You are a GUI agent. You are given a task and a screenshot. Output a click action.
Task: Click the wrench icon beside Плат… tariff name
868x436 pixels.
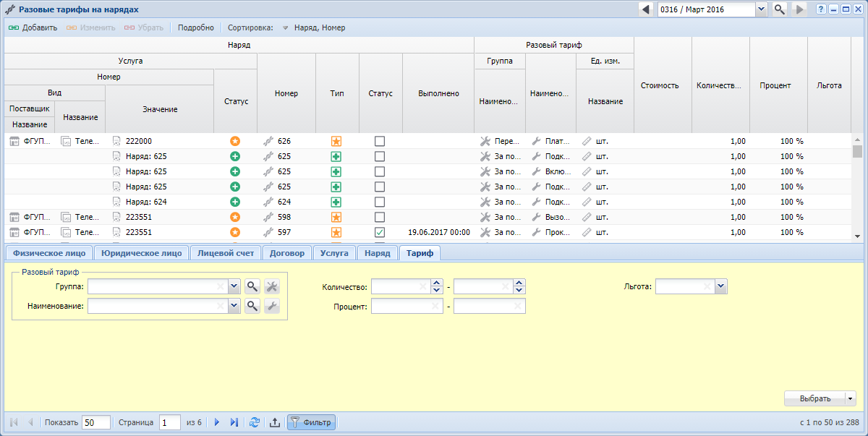point(536,141)
